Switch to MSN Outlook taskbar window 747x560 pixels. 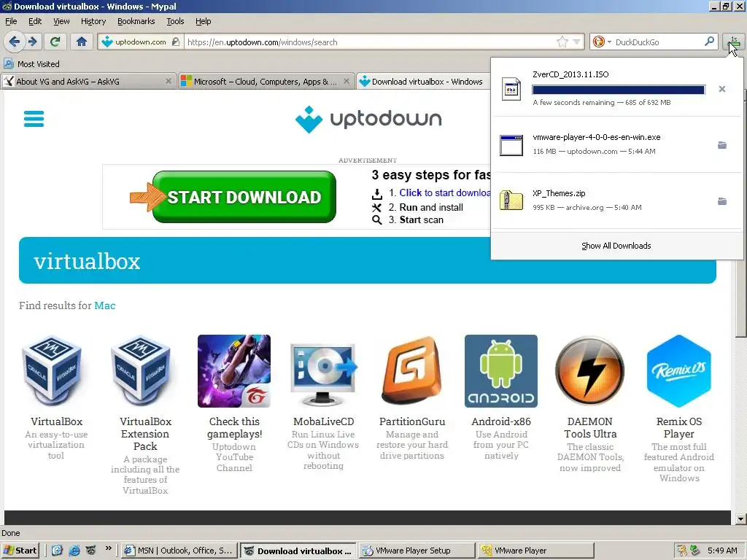click(x=179, y=551)
